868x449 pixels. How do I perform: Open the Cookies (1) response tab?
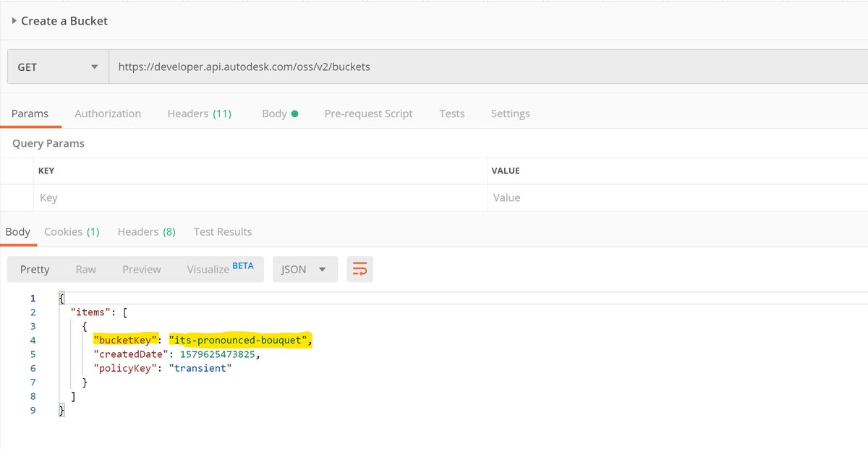[72, 232]
